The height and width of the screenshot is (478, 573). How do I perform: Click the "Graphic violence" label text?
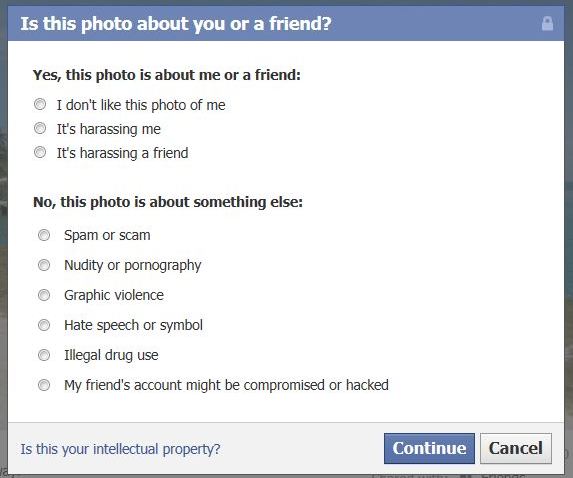coord(114,295)
